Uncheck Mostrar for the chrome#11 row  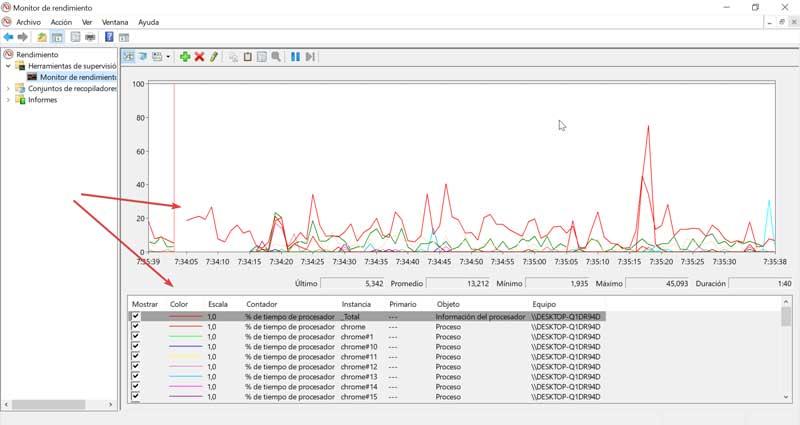[x=135, y=356]
